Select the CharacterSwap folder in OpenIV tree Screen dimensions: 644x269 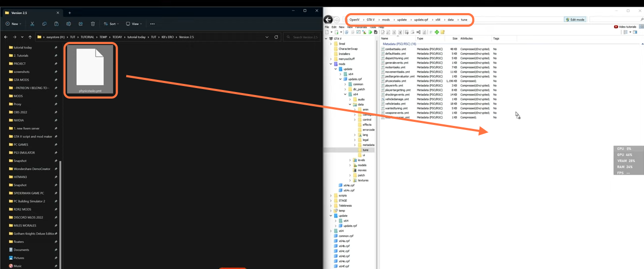pos(345,49)
